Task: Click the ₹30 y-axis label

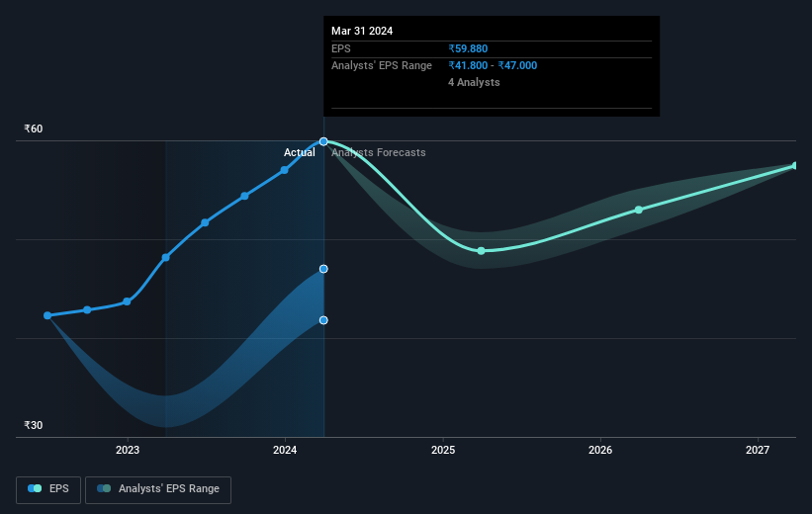Action: (x=34, y=425)
